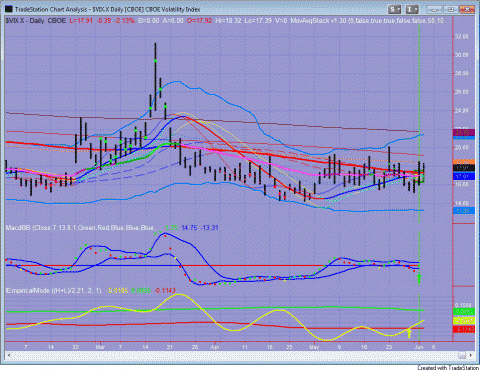Image resolution: width=480 pixels, height=371 pixels.
Task: Click the light blue 13.26 lower band marker
Action: tap(464, 210)
